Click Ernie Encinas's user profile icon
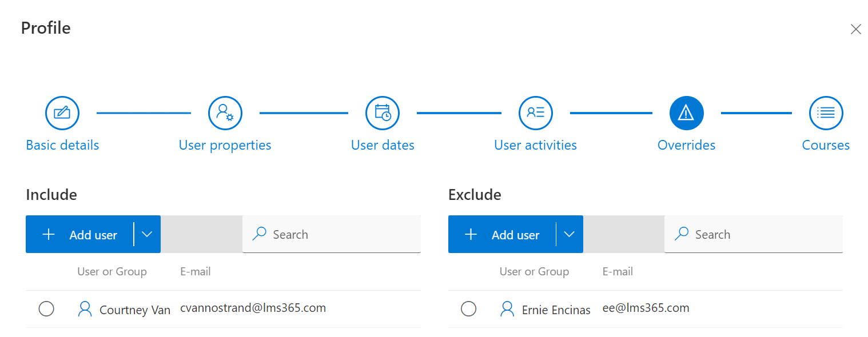868x337 pixels. (507, 309)
